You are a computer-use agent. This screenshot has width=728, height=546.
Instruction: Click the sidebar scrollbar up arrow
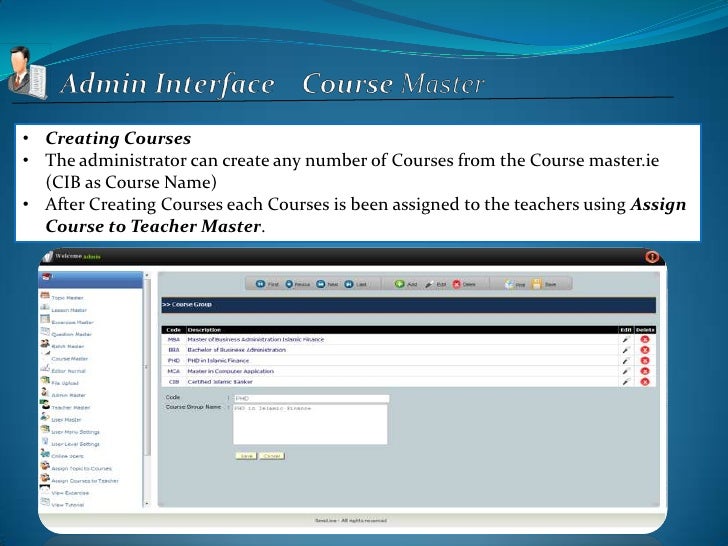(147, 275)
